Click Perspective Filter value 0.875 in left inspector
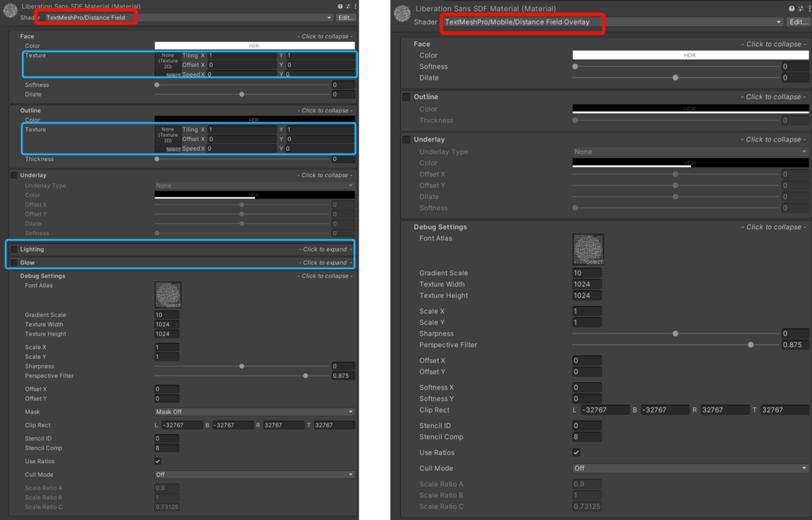Image resolution: width=812 pixels, height=520 pixels. pos(343,376)
